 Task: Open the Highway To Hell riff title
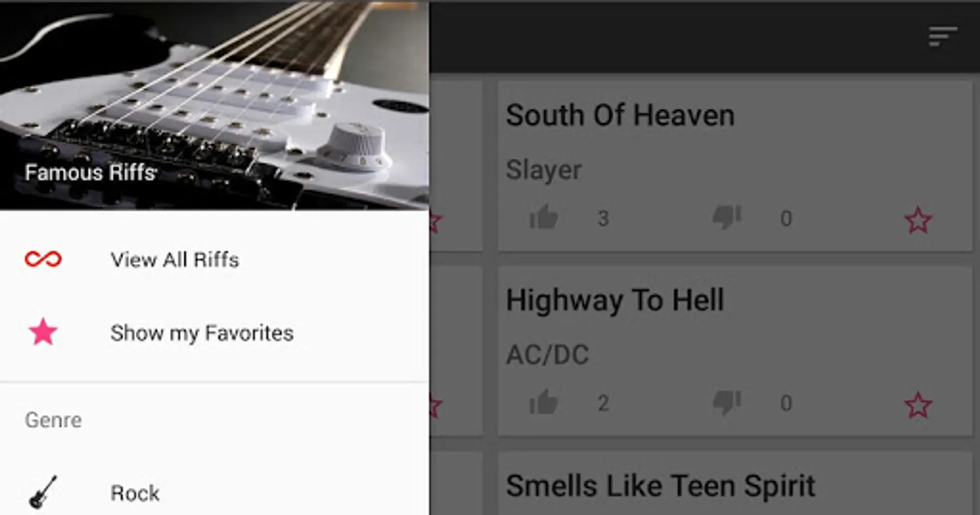click(615, 301)
